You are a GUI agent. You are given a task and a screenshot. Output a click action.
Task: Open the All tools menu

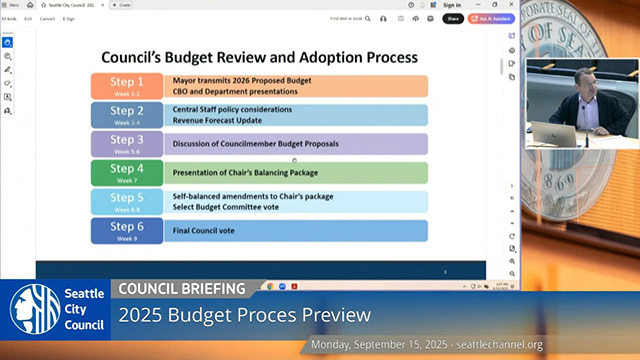coord(9,19)
